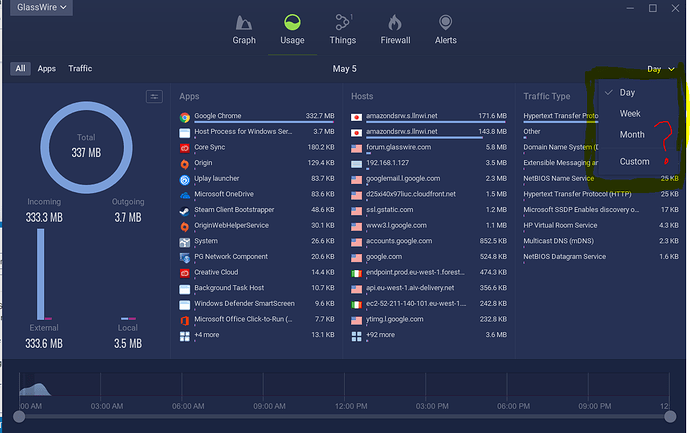
Task: Select Month from the range menu
Action: [x=632, y=135]
